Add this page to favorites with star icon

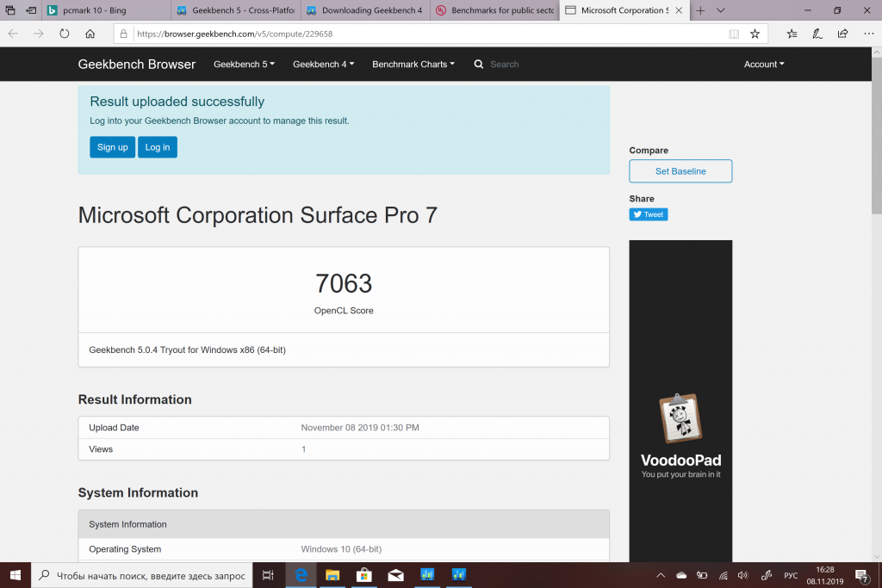tap(755, 34)
